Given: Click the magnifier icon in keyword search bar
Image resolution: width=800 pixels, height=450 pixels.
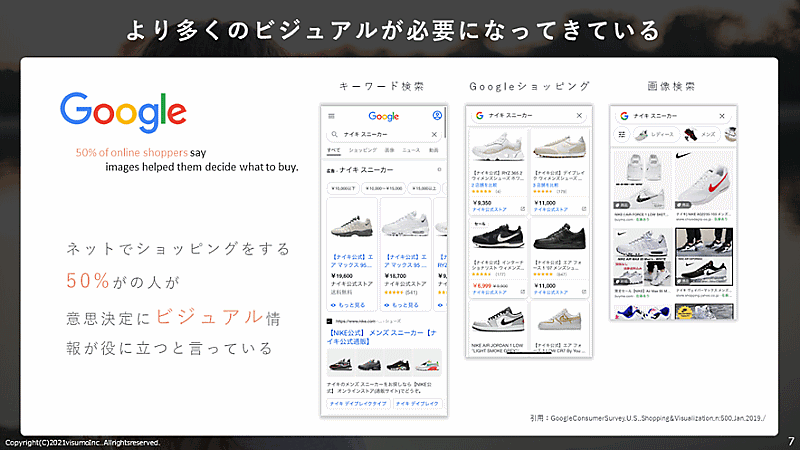Looking at the screenshot, I should click(334, 134).
